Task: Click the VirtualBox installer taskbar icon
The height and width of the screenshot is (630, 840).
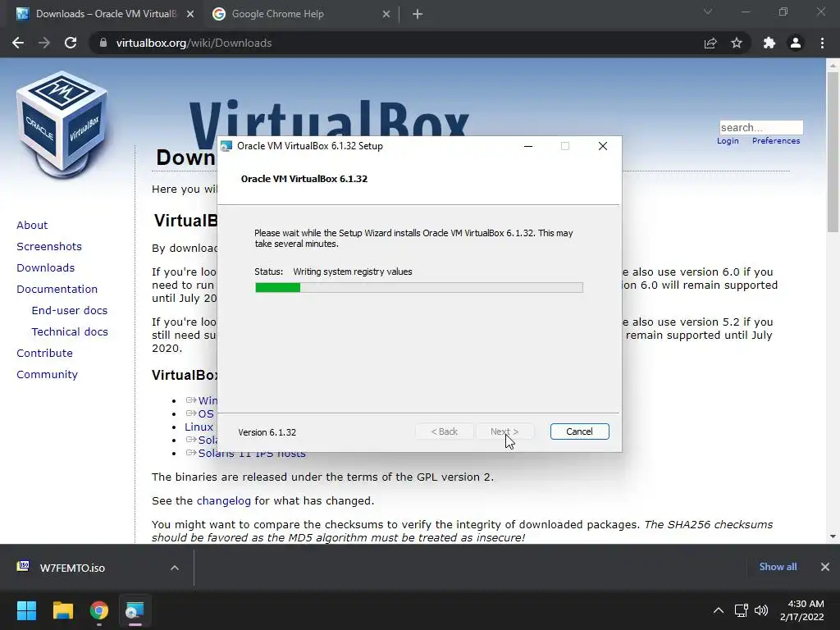Action: [135, 610]
